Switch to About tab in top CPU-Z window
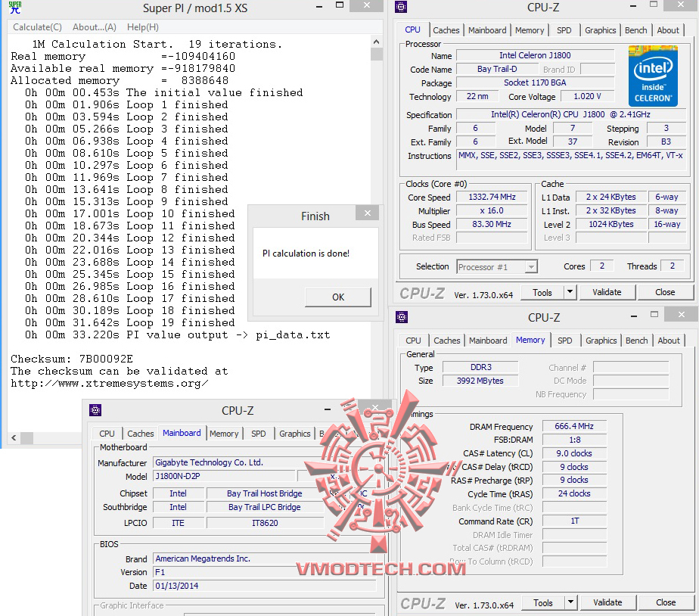The height and width of the screenshot is (616, 699). pos(668,30)
